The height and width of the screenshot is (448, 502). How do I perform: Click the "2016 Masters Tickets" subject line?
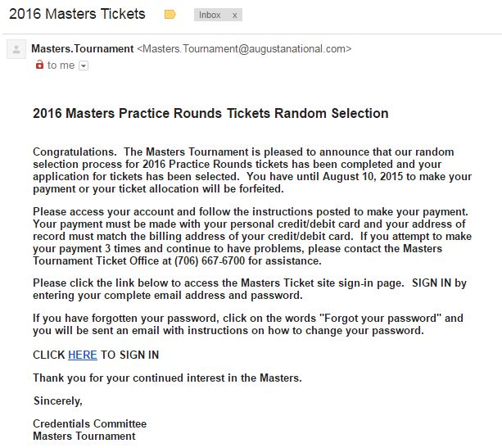coord(77,14)
